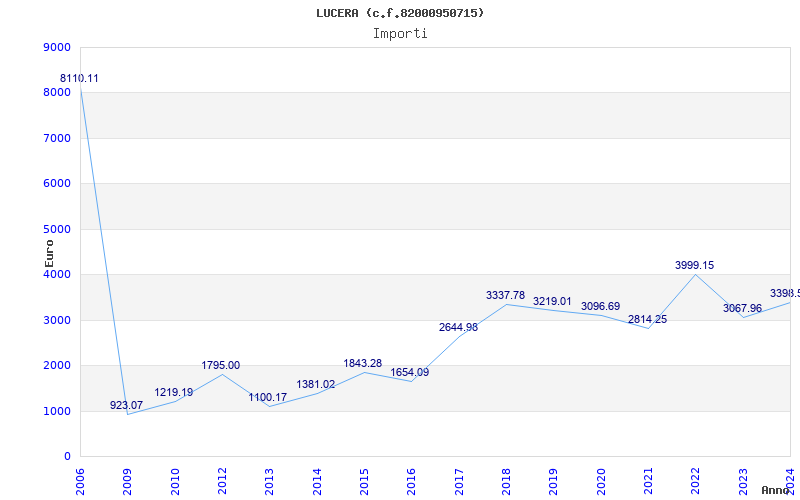Select the 2814.25 data label
800x500 pixels.
point(647,320)
